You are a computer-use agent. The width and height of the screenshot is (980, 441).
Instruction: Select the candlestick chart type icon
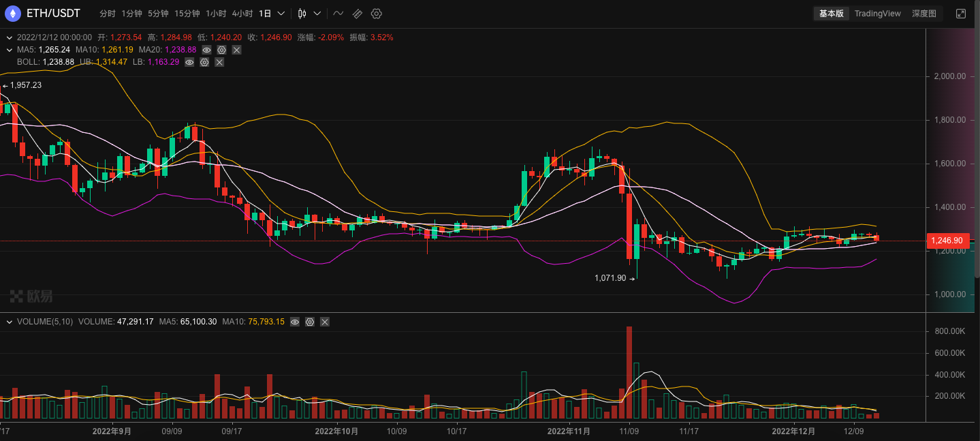[x=300, y=13]
